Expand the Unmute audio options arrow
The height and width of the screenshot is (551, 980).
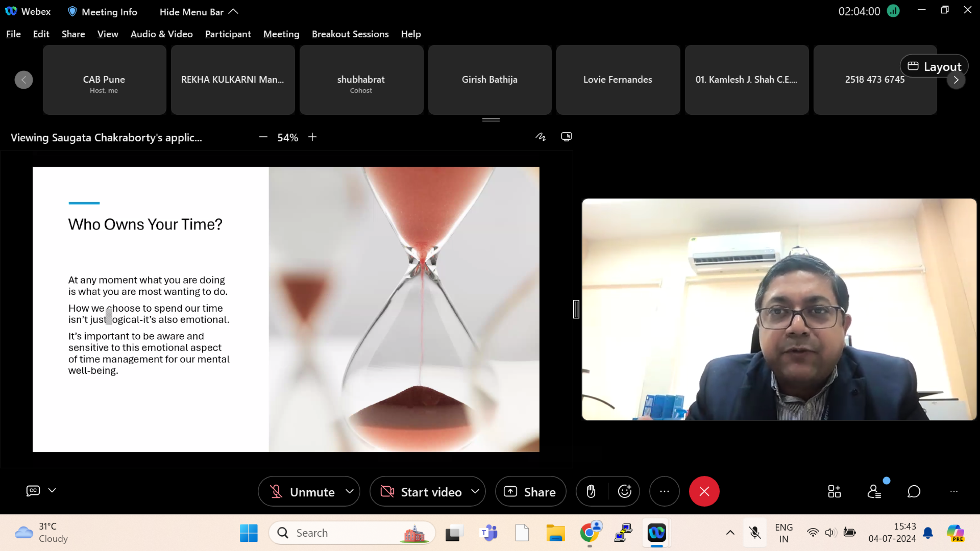(x=350, y=491)
